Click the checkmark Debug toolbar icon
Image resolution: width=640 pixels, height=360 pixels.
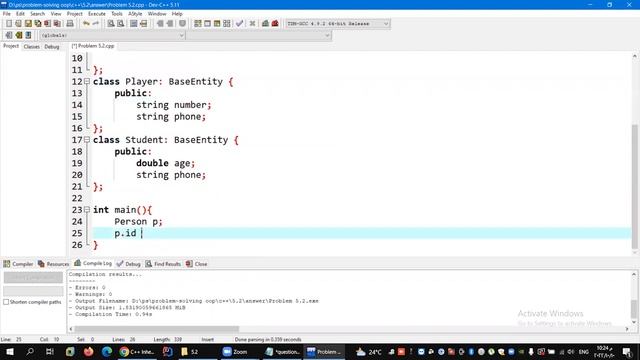coord(240,24)
